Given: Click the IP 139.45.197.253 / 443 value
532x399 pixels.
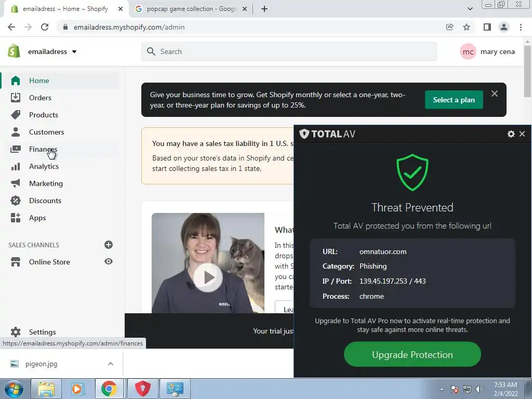Looking at the screenshot, I should click(393, 281).
